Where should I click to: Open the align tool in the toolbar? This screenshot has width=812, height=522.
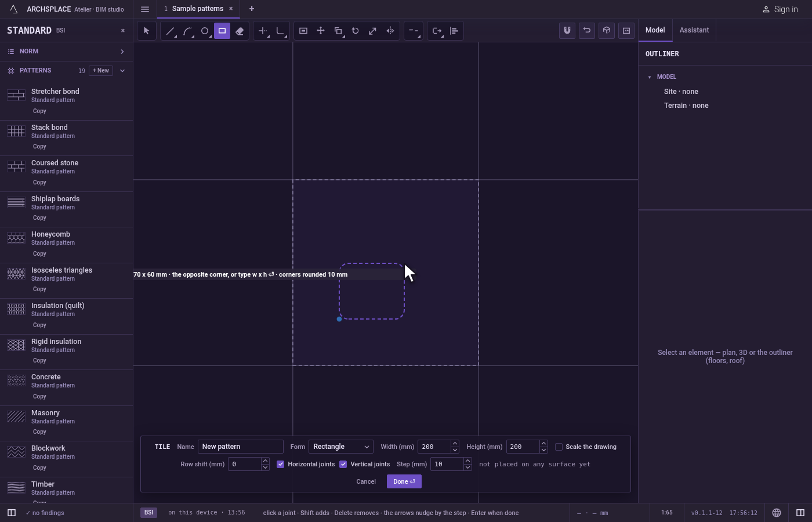[x=454, y=31]
